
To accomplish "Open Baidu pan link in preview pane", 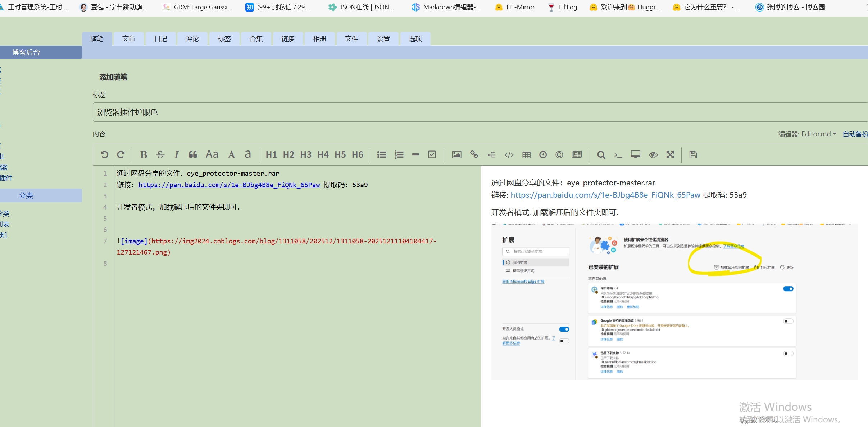I will 605,195.
